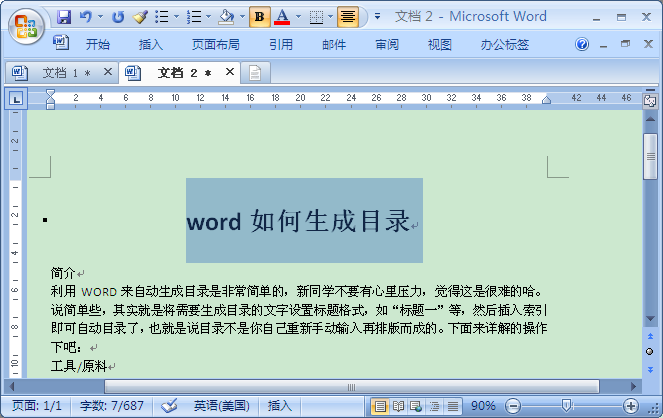This screenshot has width=663, height=418.
Task: Open the 引用 ribbon tab
Action: (281, 44)
